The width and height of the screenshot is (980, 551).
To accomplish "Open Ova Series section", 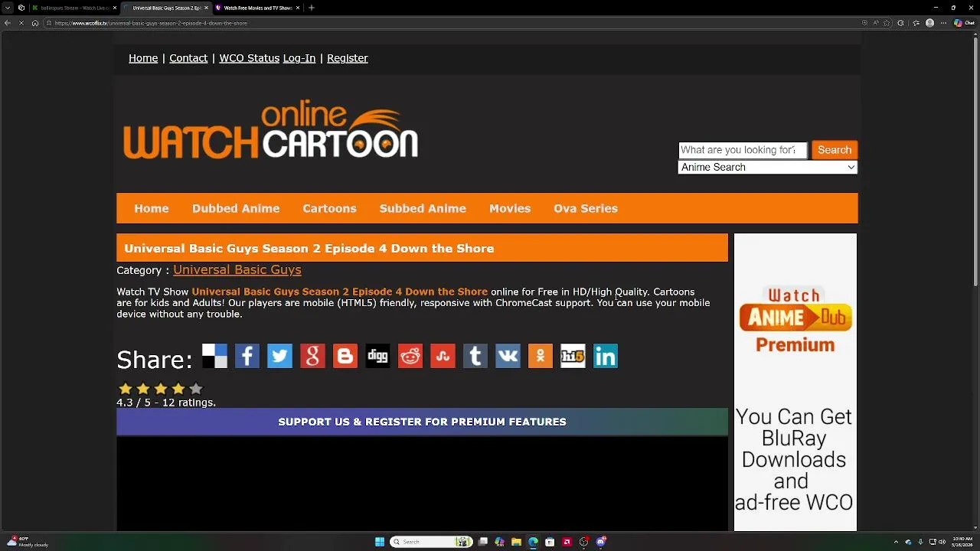I will (x=586, y=208).
